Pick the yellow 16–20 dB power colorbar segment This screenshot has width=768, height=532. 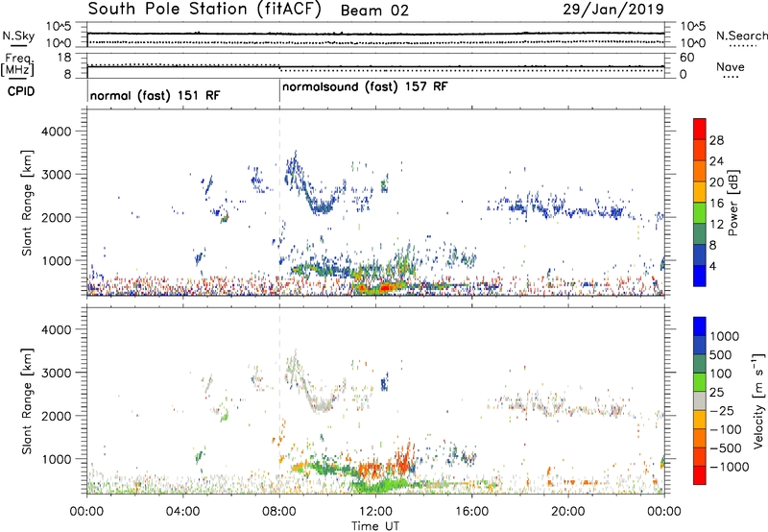click(x=700, y=191)
